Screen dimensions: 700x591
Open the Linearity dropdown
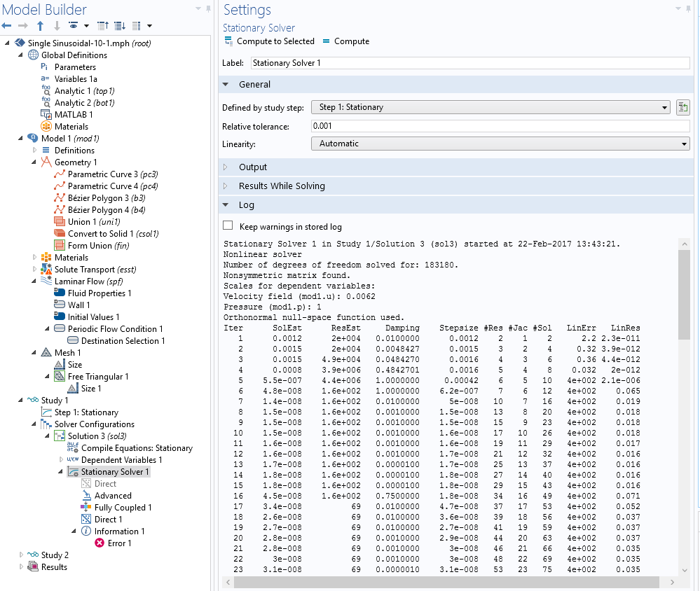(500, 144)
